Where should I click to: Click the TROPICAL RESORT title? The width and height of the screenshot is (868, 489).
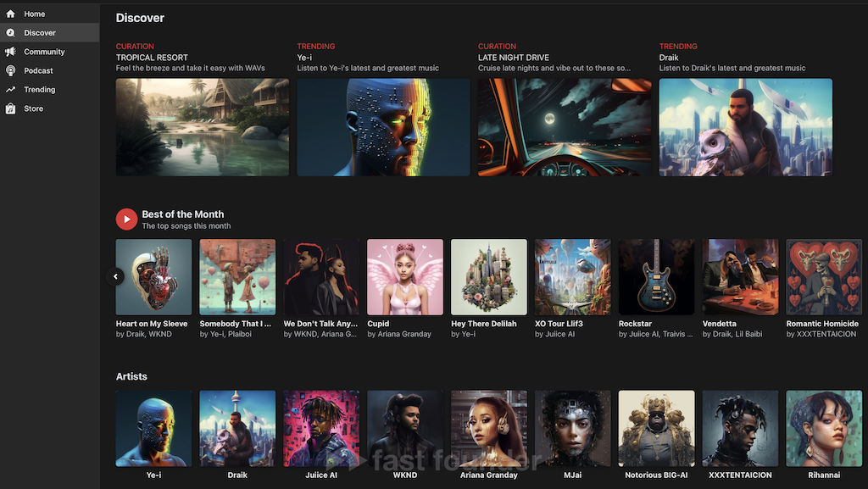coord(152,58)
